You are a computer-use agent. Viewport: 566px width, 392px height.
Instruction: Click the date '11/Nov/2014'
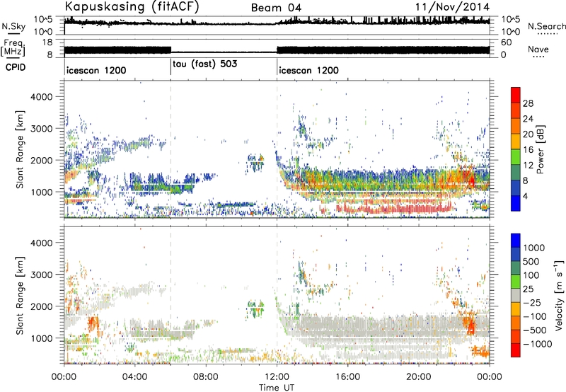[x=453, y=7]
